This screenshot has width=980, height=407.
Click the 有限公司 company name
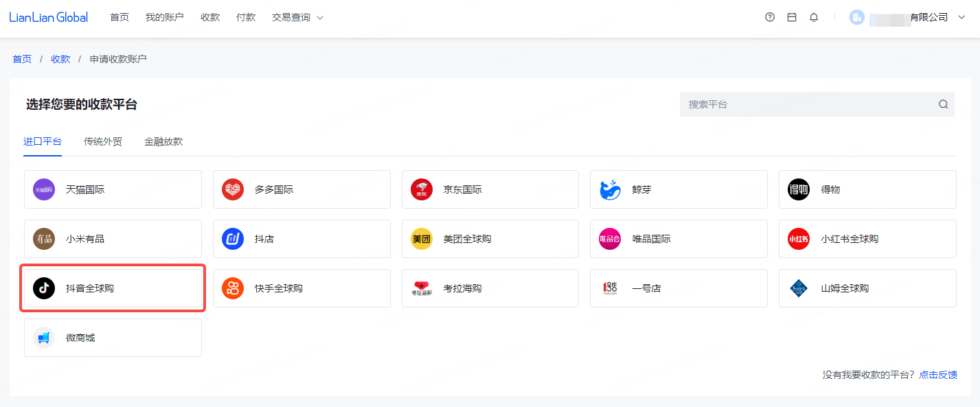[929, 17]
